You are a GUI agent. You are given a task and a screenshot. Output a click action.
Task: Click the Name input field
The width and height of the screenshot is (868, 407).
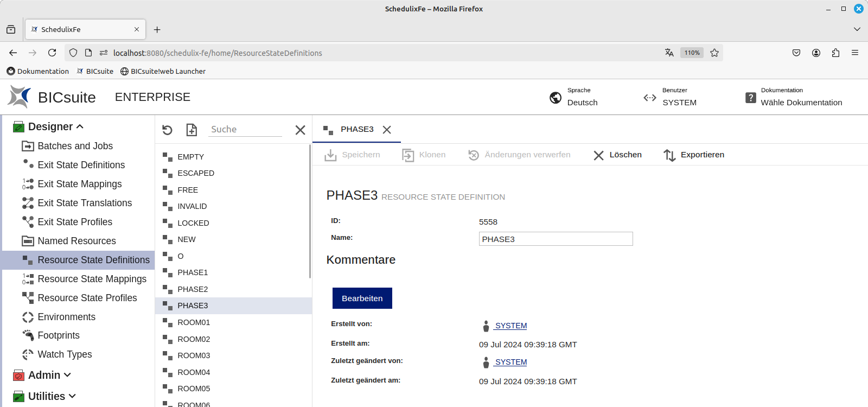556,239
